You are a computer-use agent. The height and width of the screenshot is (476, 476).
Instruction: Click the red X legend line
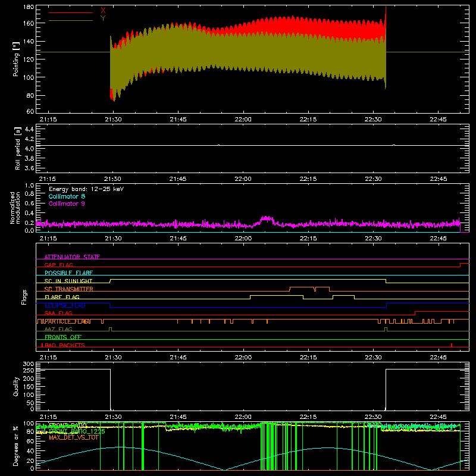tap(71, 12)
